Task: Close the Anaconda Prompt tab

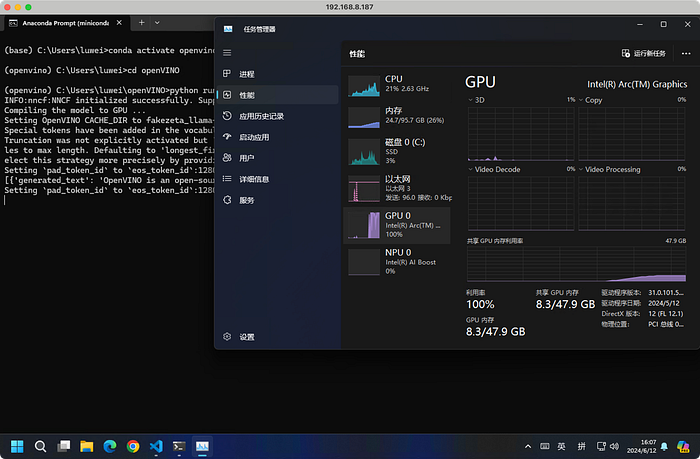Action: tap(119, 23)
